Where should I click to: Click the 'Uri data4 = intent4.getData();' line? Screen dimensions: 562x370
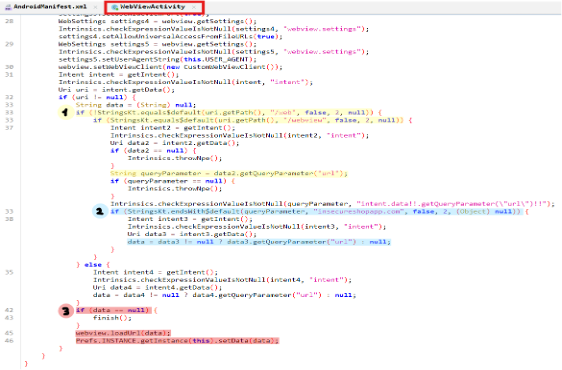click(x=157, y=288)
